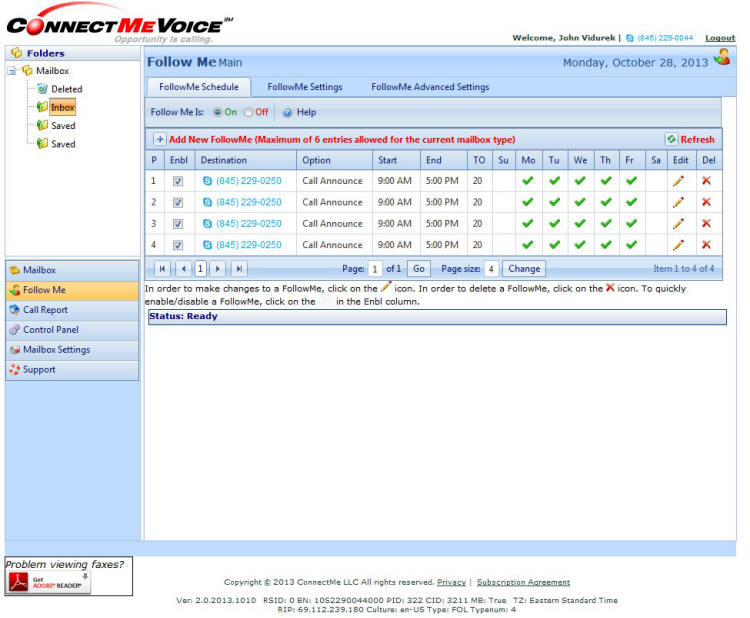Sort by the Destination column header
The width and height of the screenshot is (750, 618).
tap(223, 160)
